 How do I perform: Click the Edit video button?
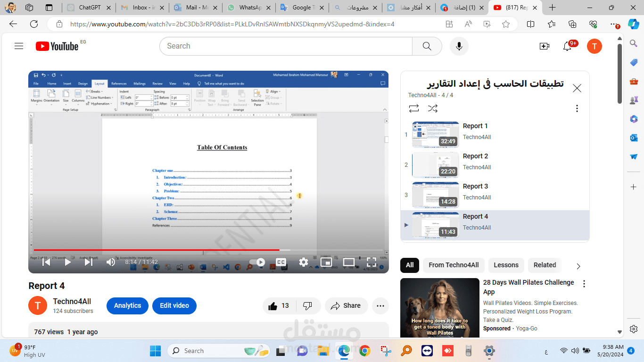pyautogui.click(x=174, y=306)
